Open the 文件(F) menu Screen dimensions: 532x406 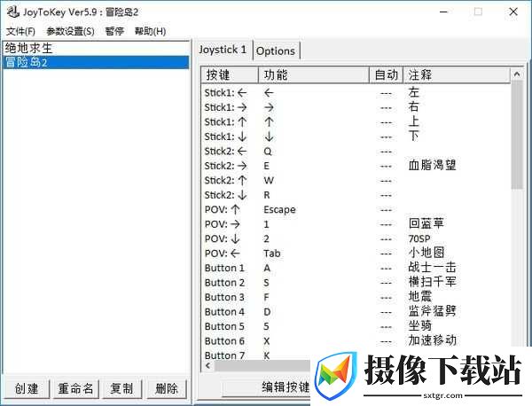[20, 32]
